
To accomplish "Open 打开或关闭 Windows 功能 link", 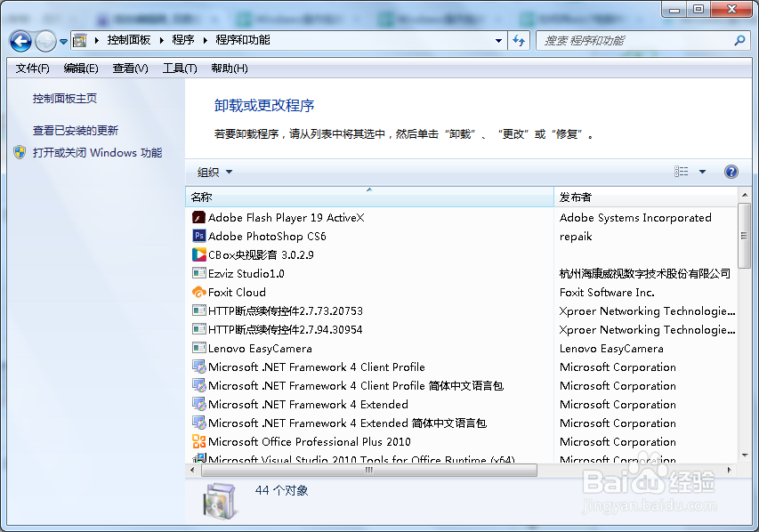I will tap(97, 152).
